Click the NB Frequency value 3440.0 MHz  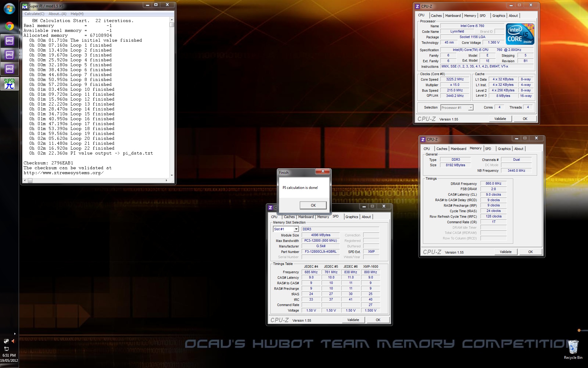516,171
